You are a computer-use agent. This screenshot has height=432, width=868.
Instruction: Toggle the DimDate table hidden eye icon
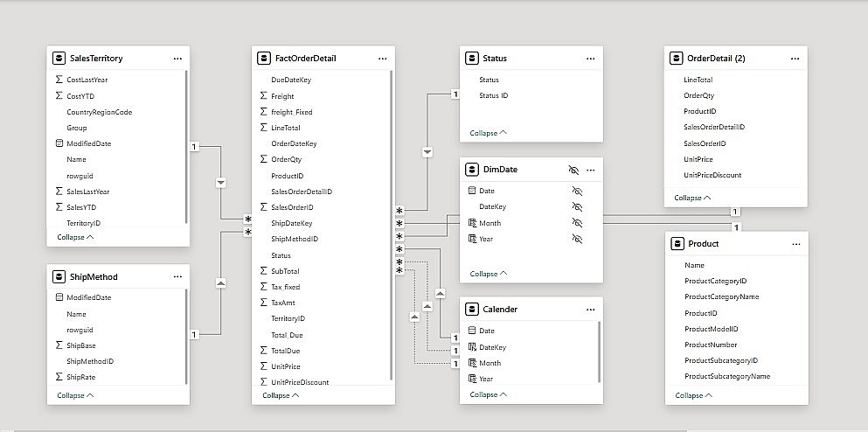pos(573,170)
